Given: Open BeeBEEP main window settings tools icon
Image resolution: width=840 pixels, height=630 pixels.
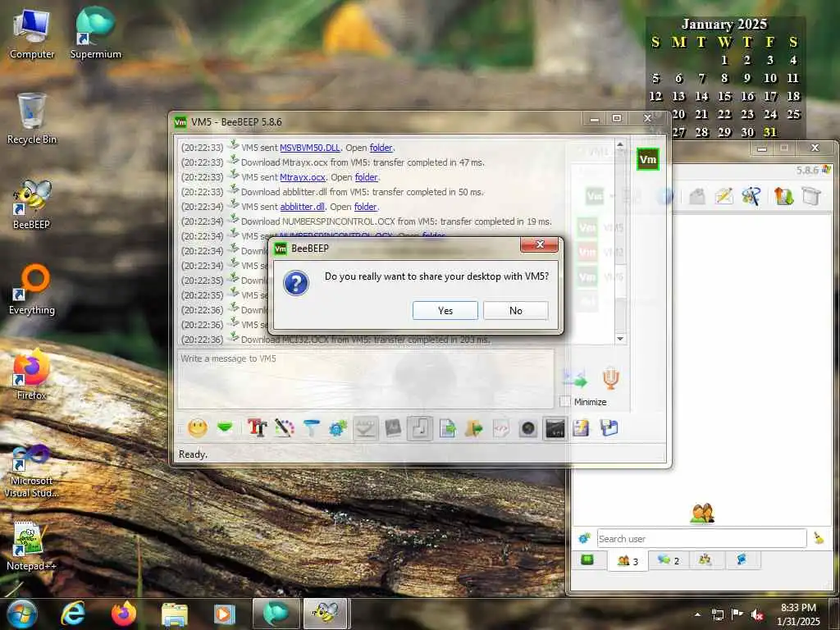Looking at the screenshot, I should click(751, 197).
